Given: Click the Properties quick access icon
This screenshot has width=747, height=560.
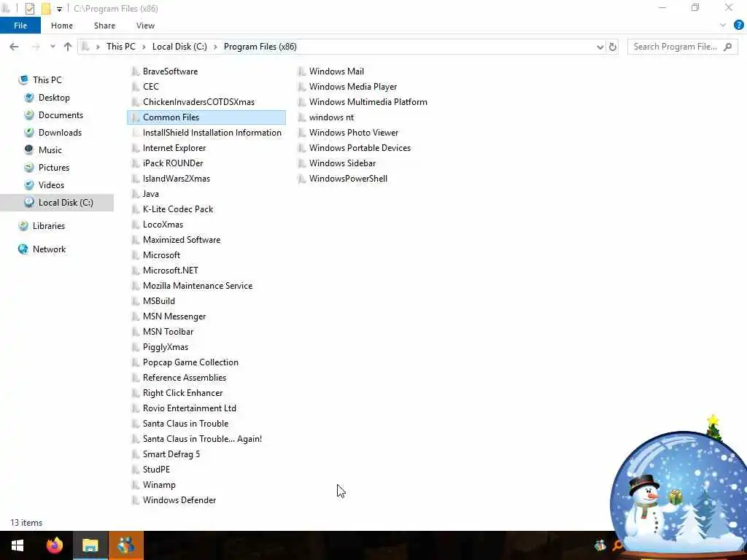Looking at the screenshot, I should 29,9.
